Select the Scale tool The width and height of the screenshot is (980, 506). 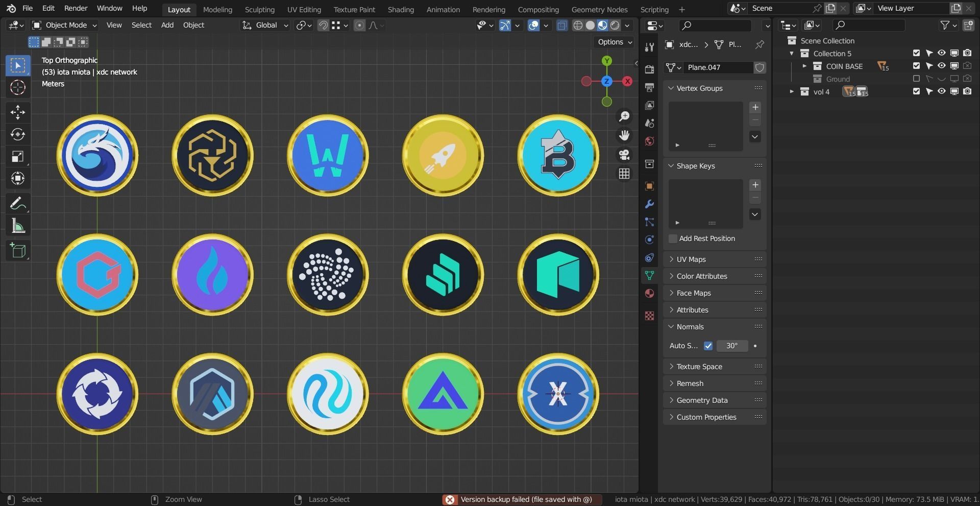tap(18, 156)
